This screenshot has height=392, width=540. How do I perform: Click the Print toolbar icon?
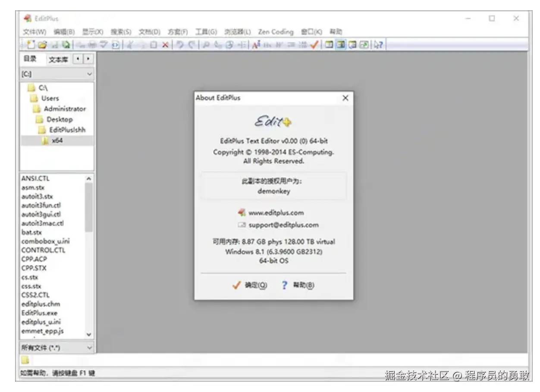pos(93,44)
